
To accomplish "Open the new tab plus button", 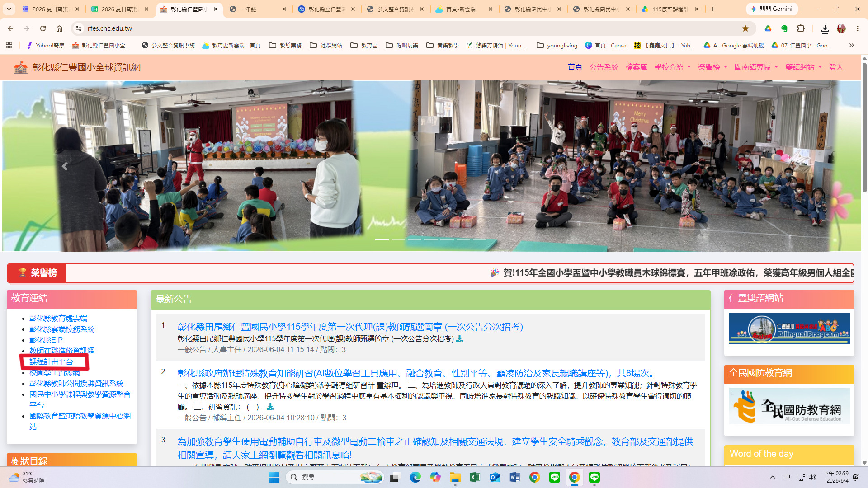I will [x=713, y=9].
